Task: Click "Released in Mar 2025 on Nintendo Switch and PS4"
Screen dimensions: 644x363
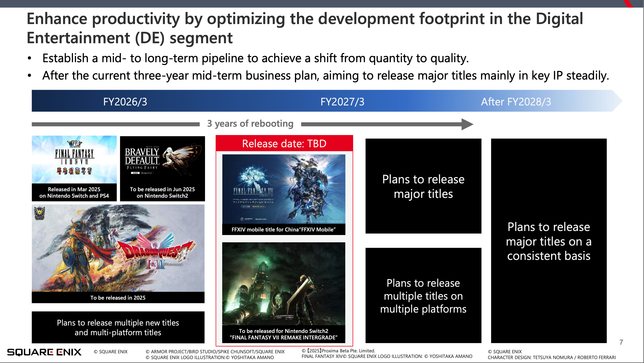Action: [x=74, y=193]
